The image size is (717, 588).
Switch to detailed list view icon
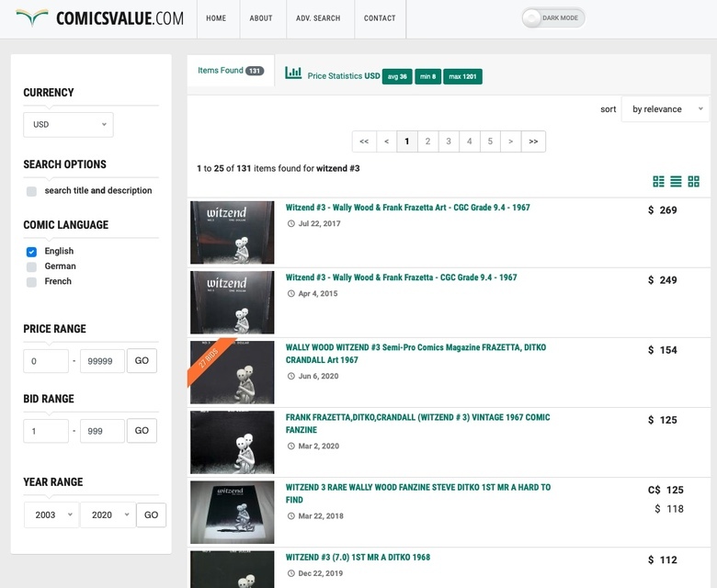pos(658,181)
